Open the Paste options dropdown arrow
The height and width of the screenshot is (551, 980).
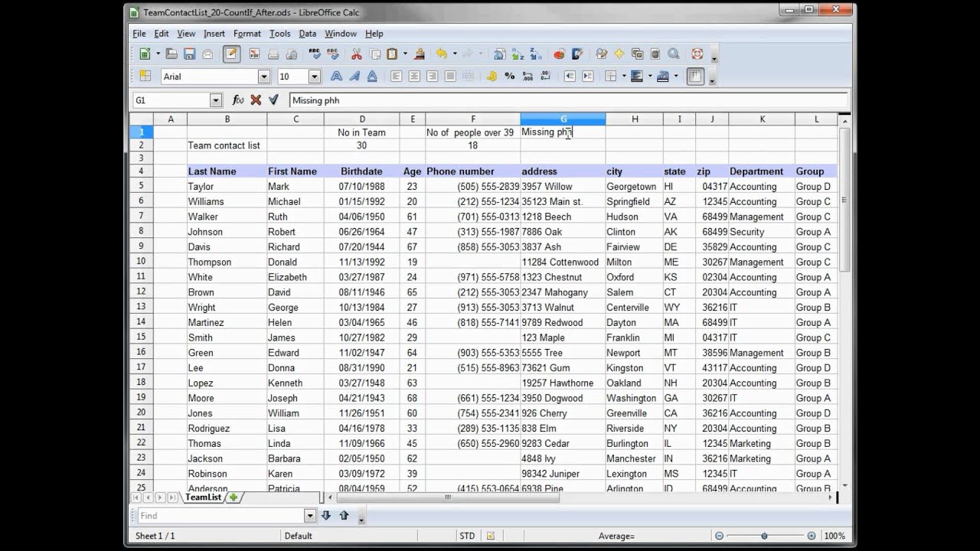point(404,54)
